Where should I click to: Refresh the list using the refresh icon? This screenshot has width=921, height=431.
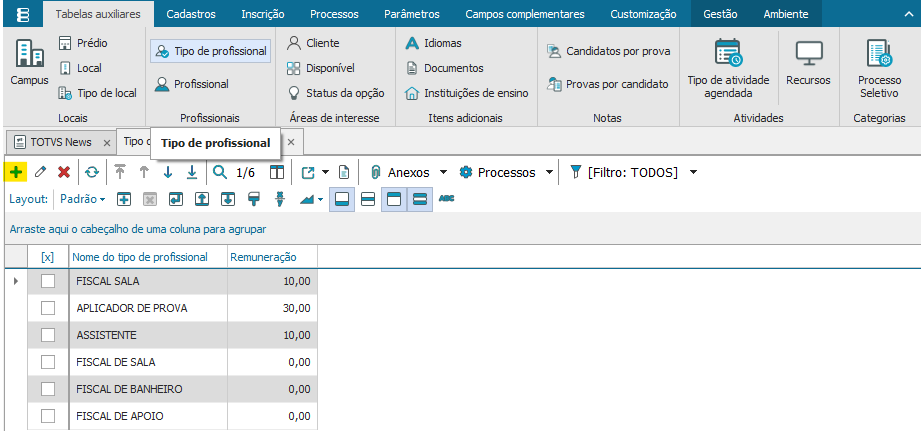(91, 172)
